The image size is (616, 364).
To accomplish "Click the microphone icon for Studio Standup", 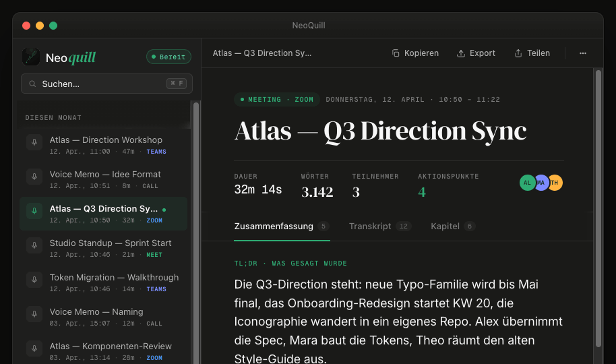I will [34, 245].
